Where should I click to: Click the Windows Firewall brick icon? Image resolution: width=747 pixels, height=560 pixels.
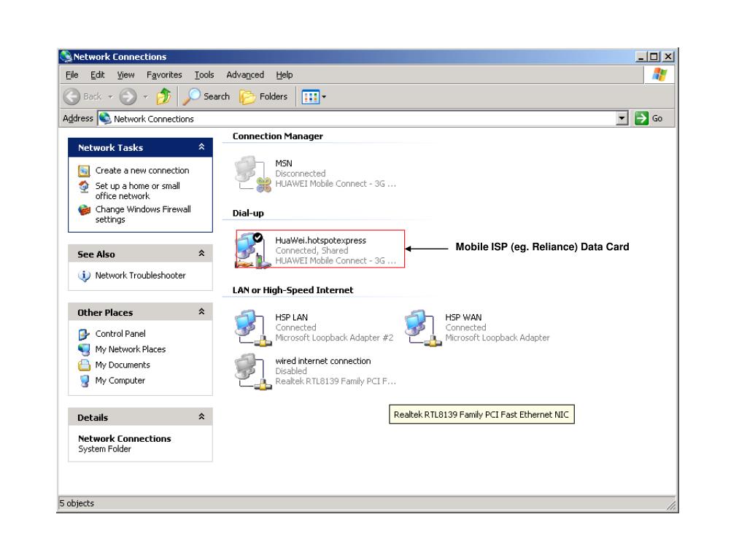85,210
